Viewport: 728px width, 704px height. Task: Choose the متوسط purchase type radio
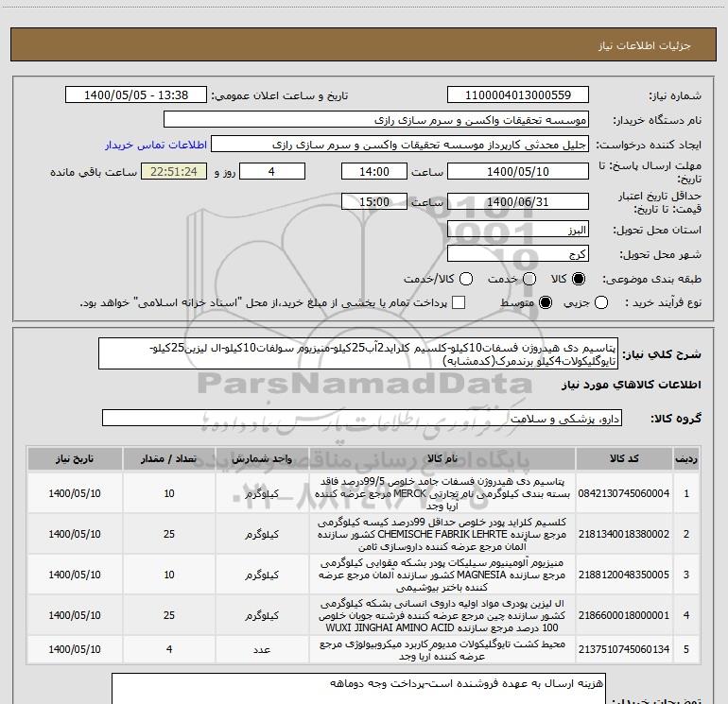pos(546,303)
